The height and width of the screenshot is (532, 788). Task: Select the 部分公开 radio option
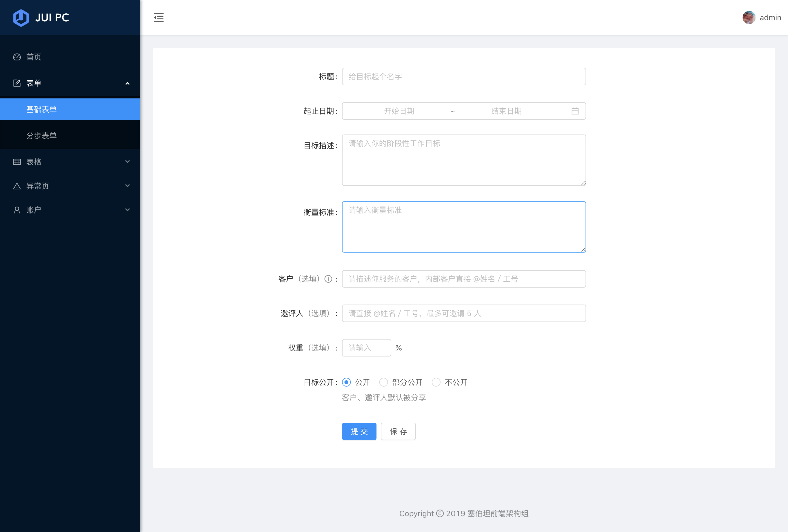pyautogui.click(x=384, y=382)
